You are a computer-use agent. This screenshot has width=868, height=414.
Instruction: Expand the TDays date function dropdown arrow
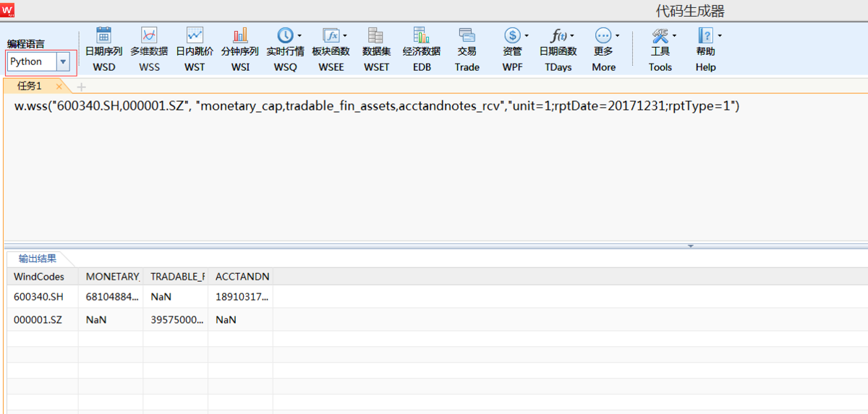coord(572,35)
